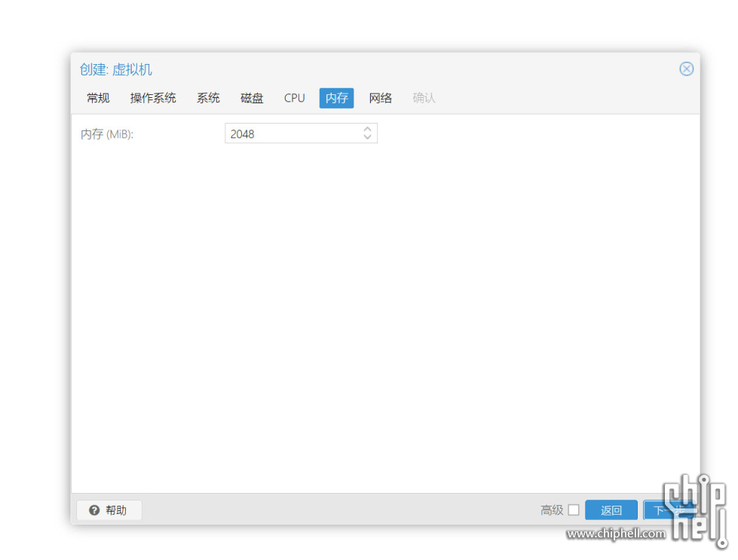The image size is (738, 560).
Task: Decrease memory with the down spinner arrow
Action: (x=368, y=137)
